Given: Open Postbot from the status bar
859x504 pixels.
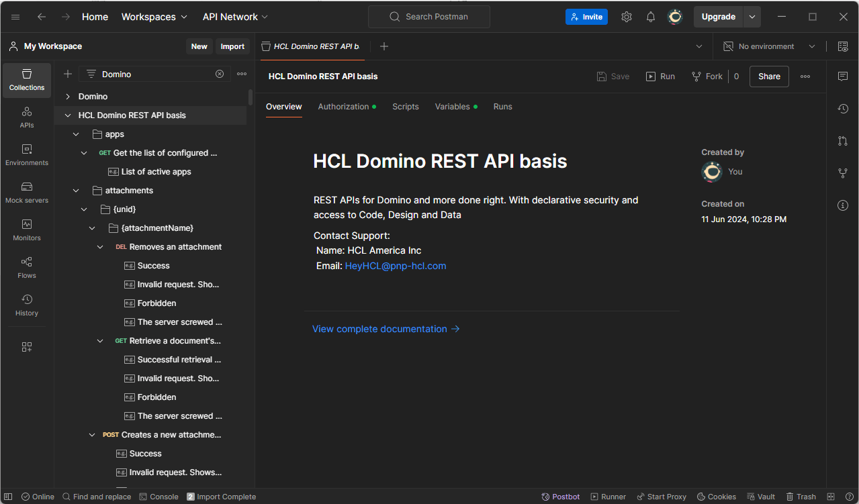Looking at the screenshot, I should (560, 497).
